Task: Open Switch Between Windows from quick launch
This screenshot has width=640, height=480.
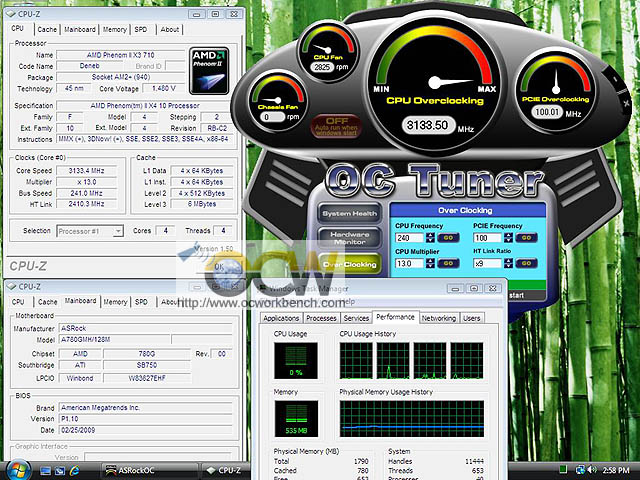Action: click(x=60, y=471)
